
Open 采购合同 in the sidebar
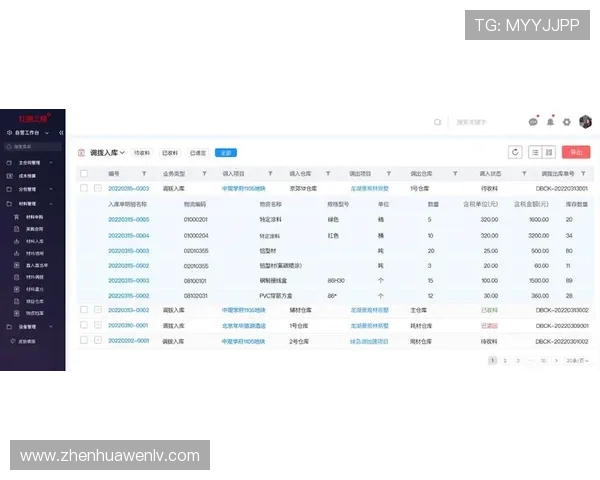point(34,229)
